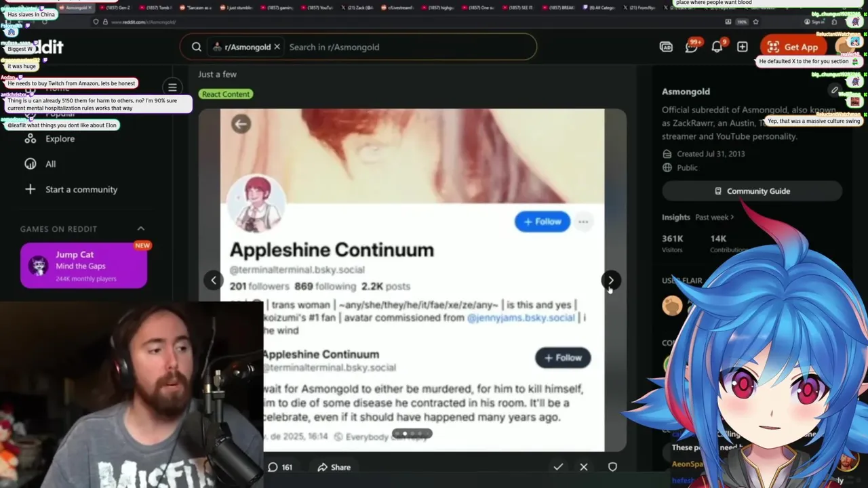Collapse the Games on Reddit section
Viewport: 868px width, 488px height.
pos(141,228)
